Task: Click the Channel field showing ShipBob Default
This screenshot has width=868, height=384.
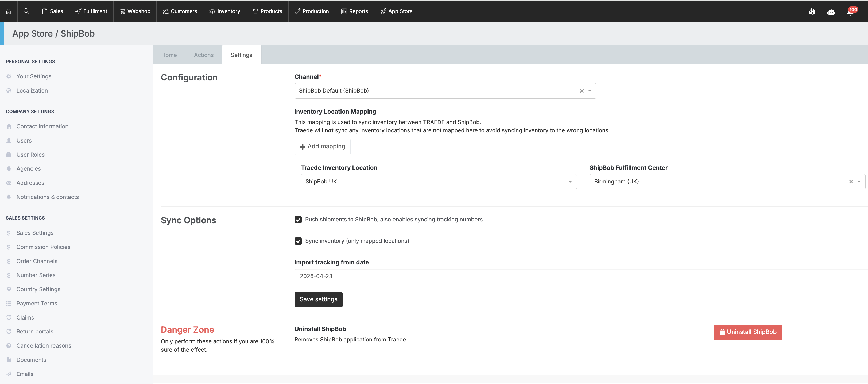Action: 445,91
